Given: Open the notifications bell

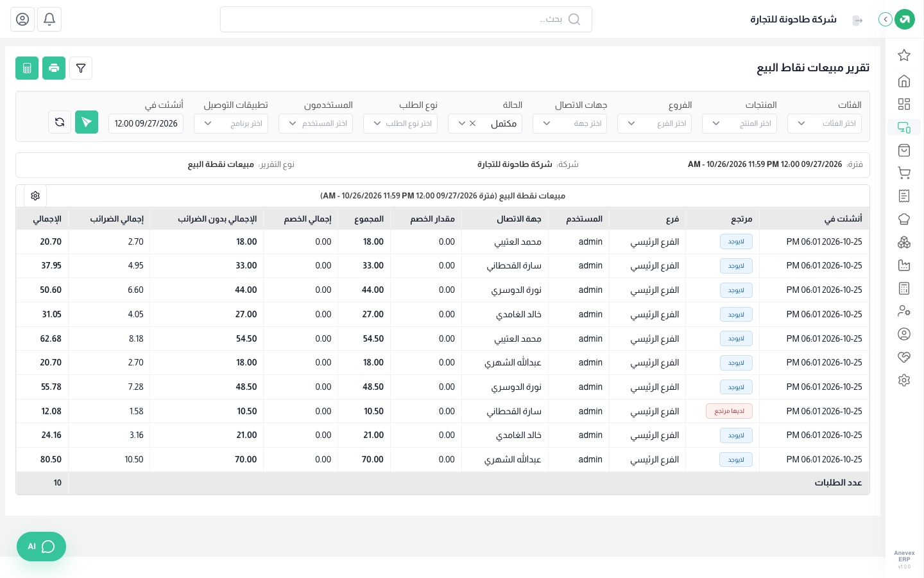Looking at the screenshot, I should click(49, 19).
